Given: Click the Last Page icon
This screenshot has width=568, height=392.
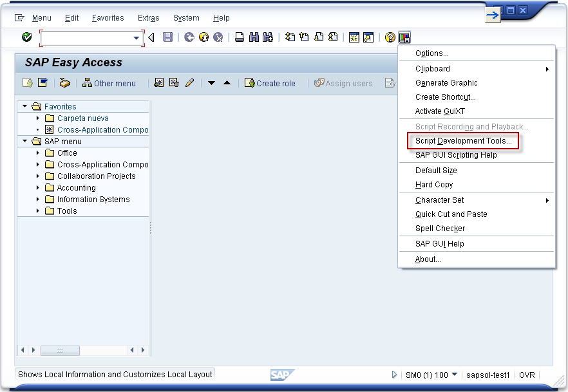Looking at the screenshot, I should 332,37.
